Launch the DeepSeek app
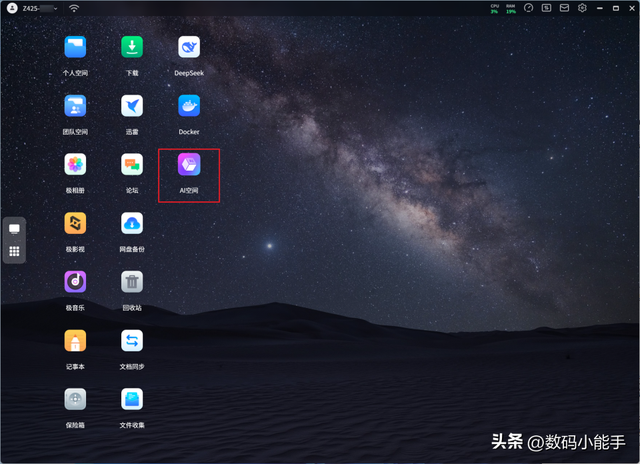This screenshot has width=640, height=464. pyautogui.click(x=189, y=47)
